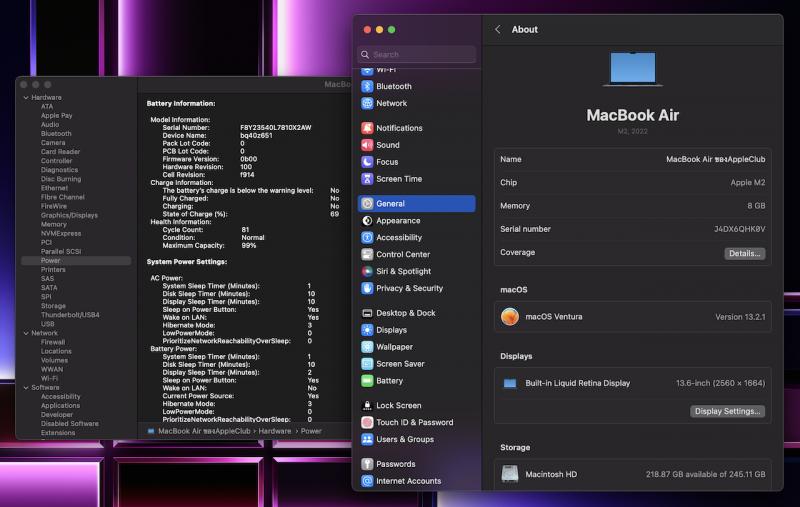Open Display Settings button

(727, 411)
